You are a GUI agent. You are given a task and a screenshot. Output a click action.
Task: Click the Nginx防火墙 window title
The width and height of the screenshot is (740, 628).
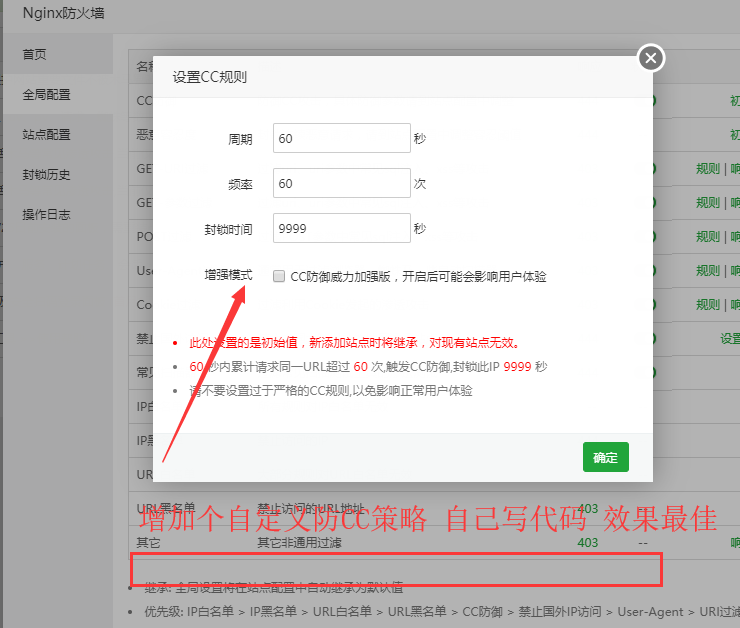coord(63,13)
